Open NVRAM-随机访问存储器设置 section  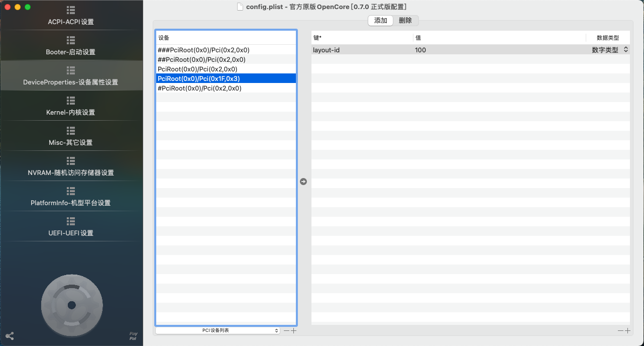(x=71, y=166)
